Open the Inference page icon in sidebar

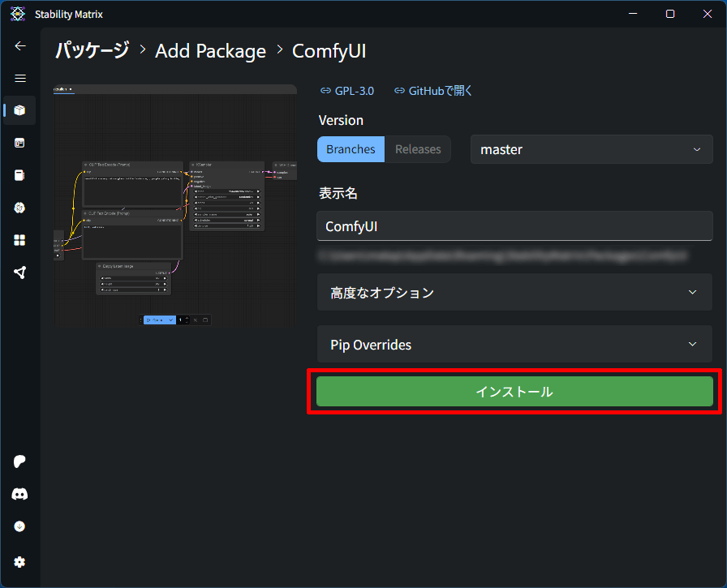(19, 143)
